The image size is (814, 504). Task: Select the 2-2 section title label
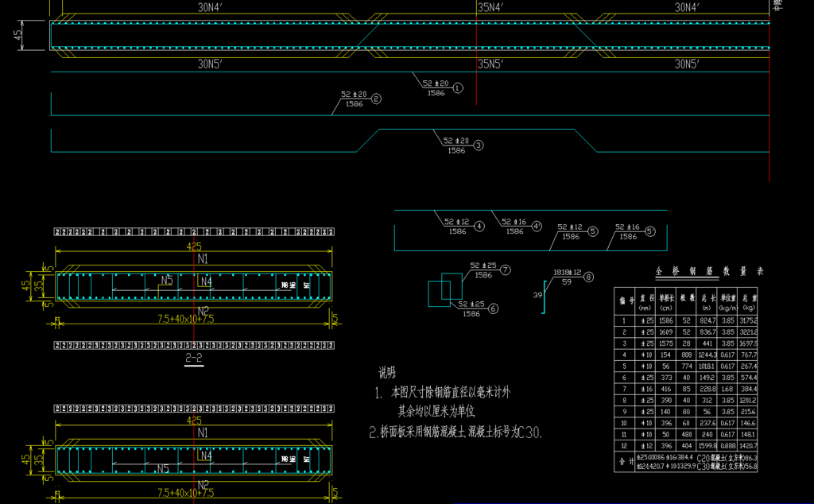point(194,359)
